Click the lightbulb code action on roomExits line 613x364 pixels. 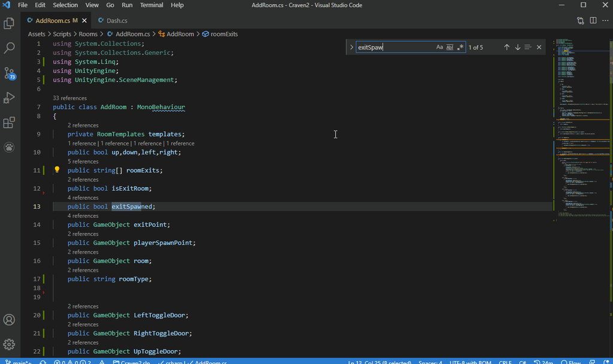click(56, 169)
